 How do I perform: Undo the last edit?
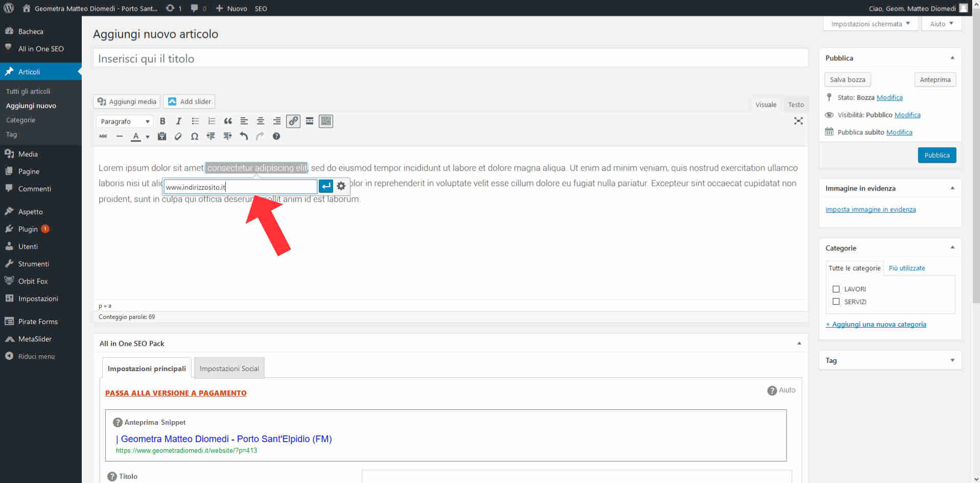point(244,136)
